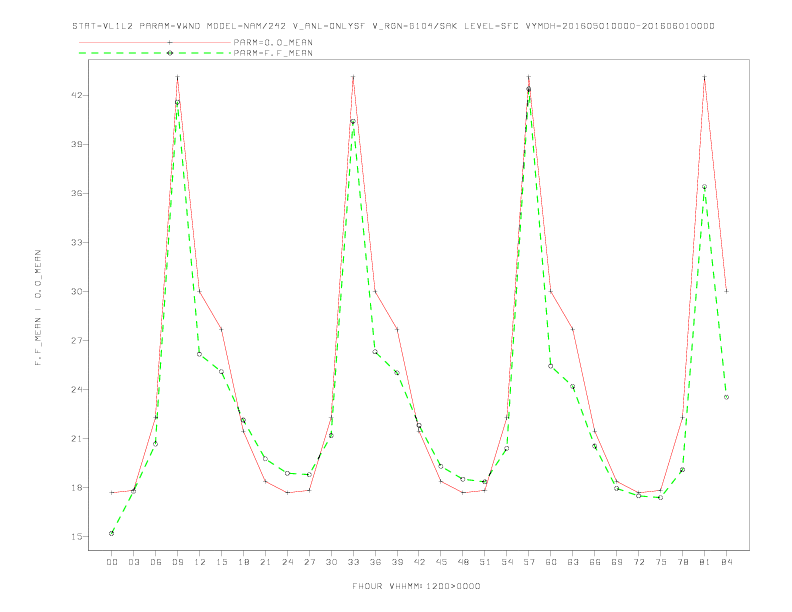
Task: Click V_RGN=G104/SAK in the chart title
Action: pos(415,26)
